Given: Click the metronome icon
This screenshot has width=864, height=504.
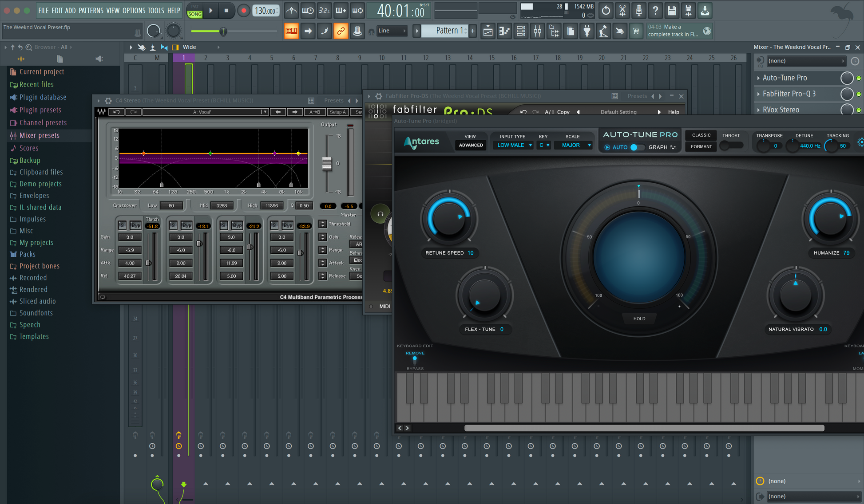Looking at the screenshot, I should click(291, 10).
